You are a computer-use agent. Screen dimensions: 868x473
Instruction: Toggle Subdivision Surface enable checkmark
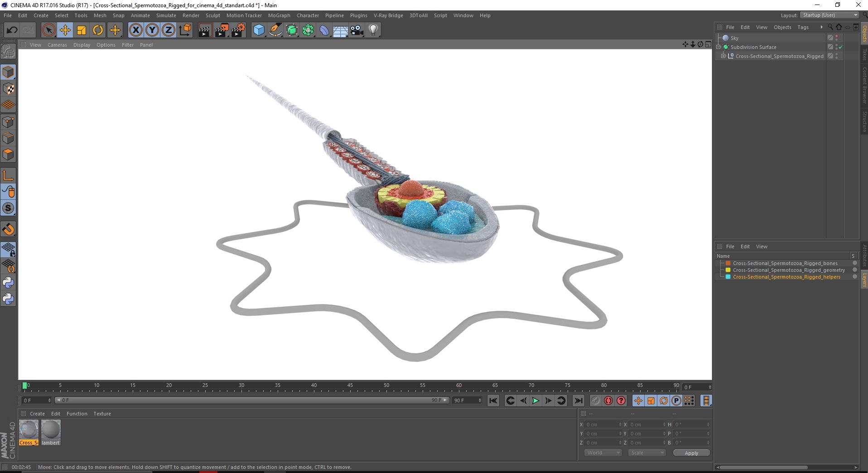[x=841, y=47]
